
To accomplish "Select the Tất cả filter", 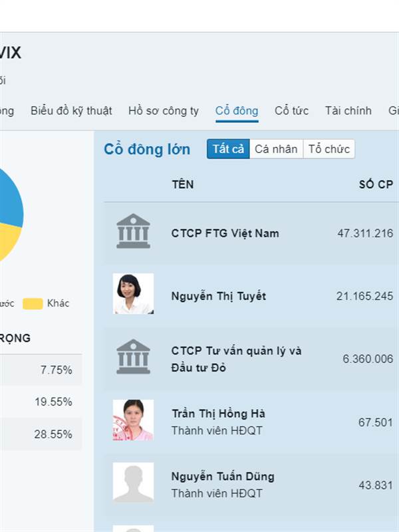I will [228, 149].
